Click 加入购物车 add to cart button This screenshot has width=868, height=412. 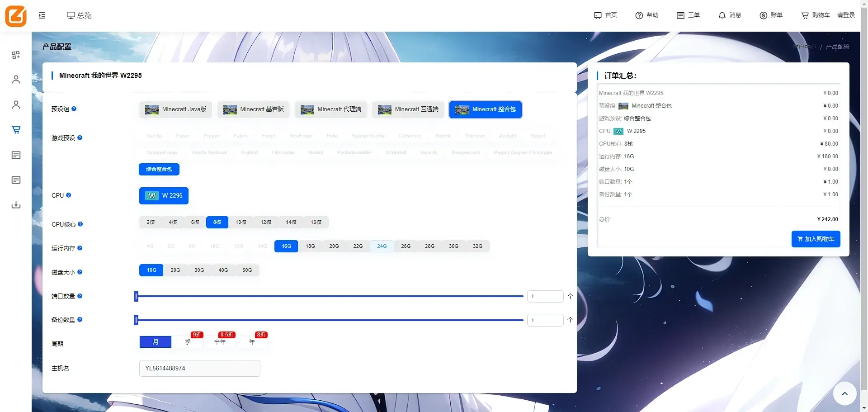tap(816, 239)
